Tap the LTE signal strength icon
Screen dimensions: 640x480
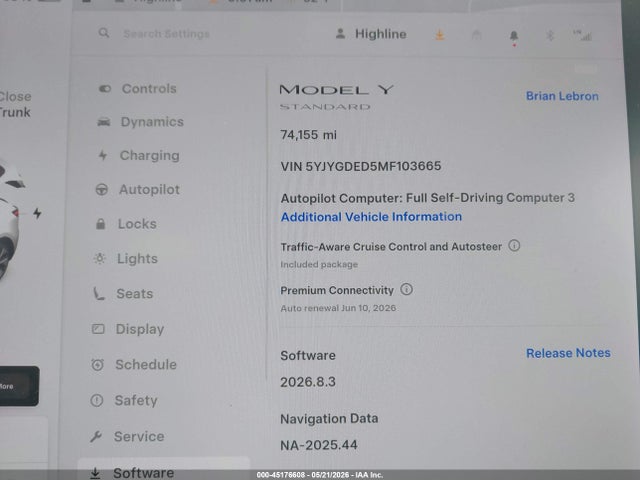(582, 36)
